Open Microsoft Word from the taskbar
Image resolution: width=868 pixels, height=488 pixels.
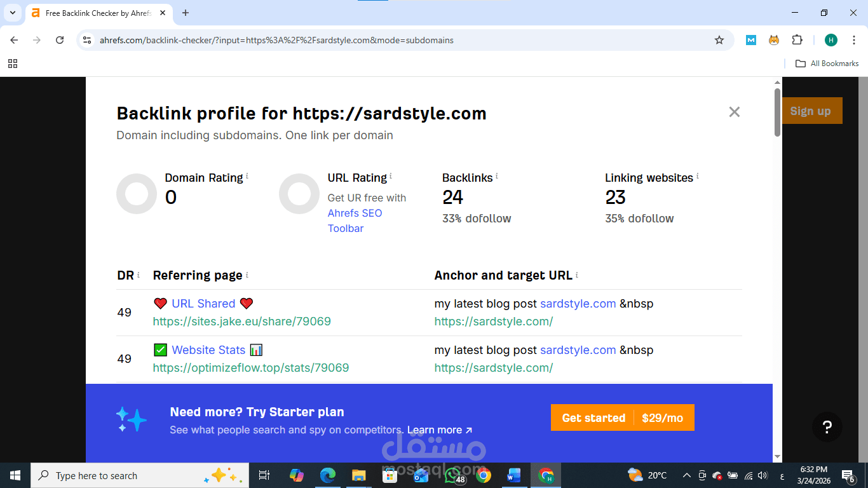click(514, 475)
